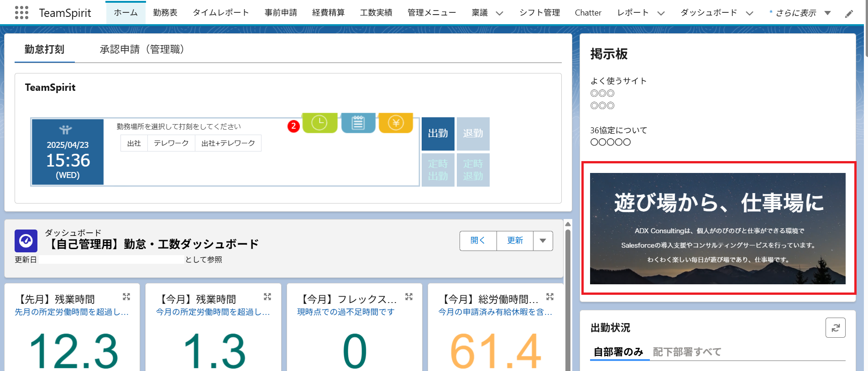The image size is (868, 371).
Task: Select テレワーク as work location
Action: (171, 143)
